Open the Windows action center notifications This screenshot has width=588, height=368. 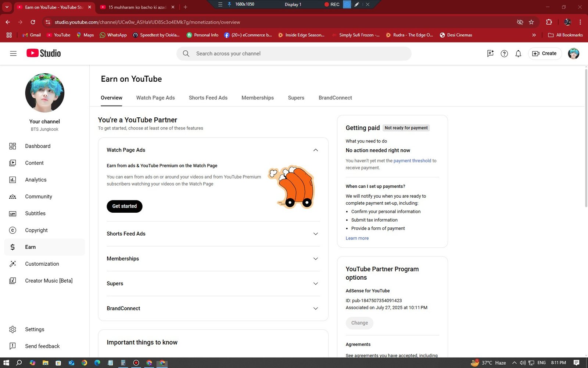tap(576, 363)
